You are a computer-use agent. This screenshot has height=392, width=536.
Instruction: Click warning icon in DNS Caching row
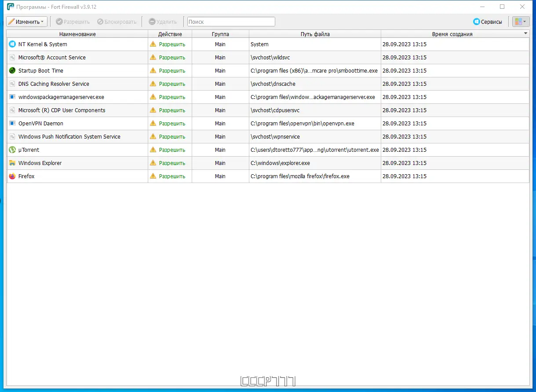click(x=153, y=84)
